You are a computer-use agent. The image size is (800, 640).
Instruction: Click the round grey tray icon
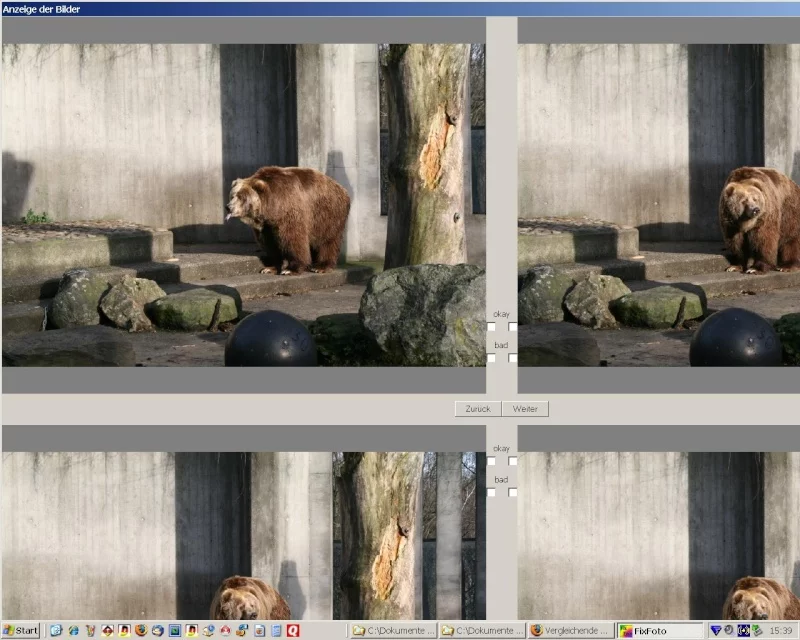tap(729, 631)
